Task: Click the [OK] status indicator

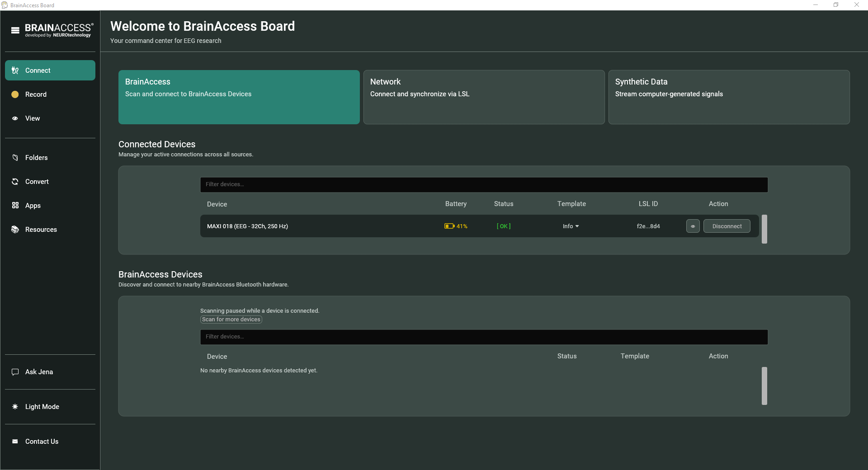Action: tap(504, 226)
